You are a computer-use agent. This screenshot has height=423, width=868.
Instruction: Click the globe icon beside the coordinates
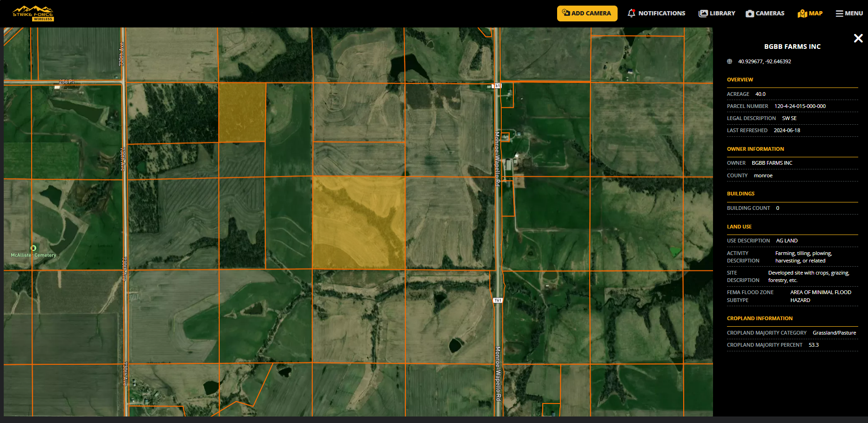[x=729, y=61]
